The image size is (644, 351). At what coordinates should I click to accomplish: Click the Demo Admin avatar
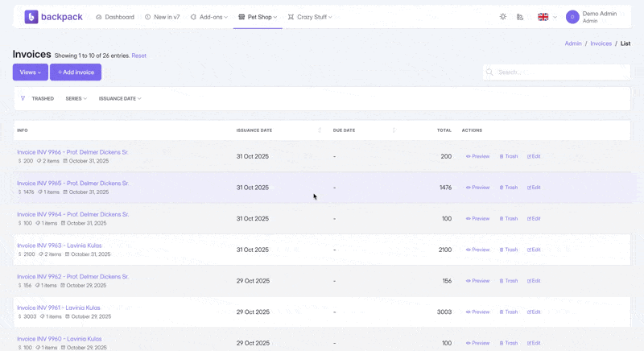(x=572, y=17)
